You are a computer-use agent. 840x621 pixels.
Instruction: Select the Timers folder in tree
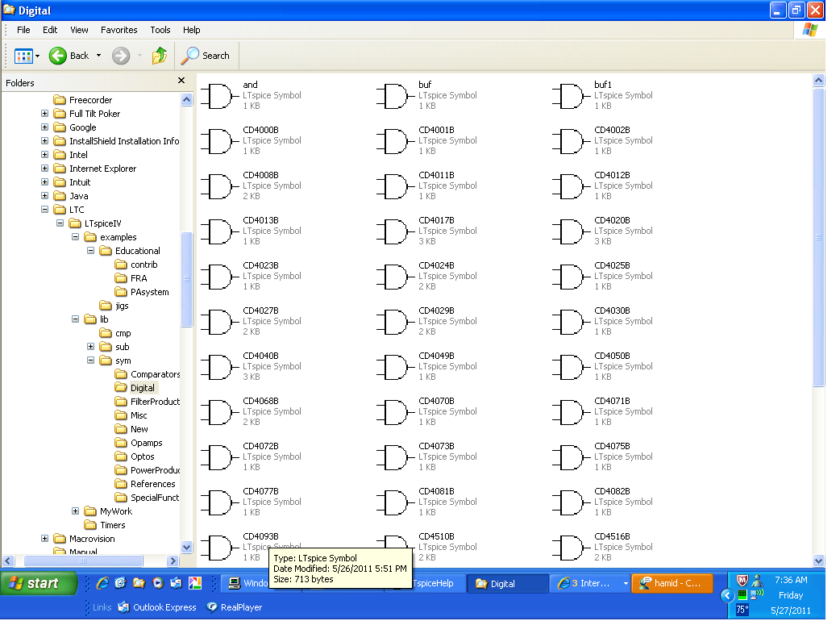105,525
